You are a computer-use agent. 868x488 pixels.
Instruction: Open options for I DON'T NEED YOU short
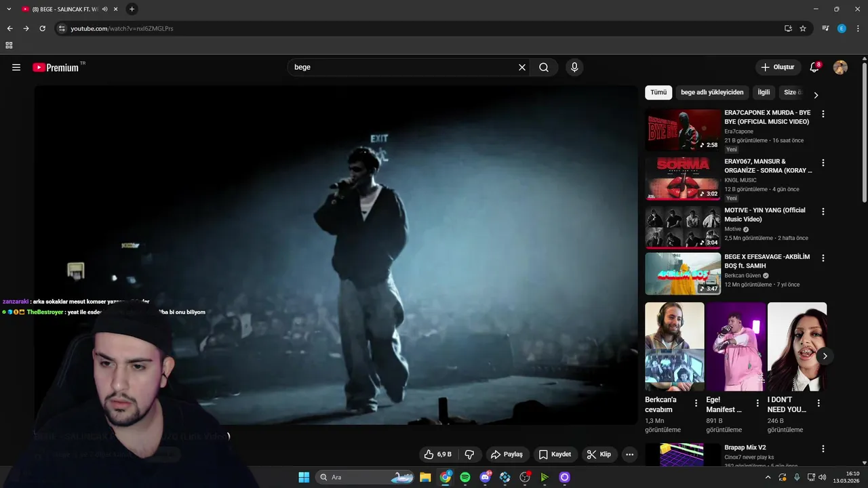pyautogui.click(x=818, y=403)
